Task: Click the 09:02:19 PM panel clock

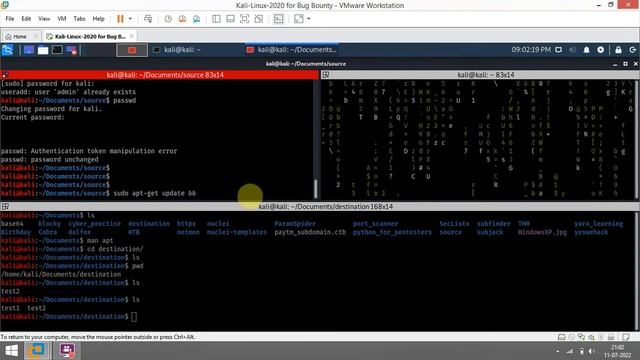Action: 531,50
